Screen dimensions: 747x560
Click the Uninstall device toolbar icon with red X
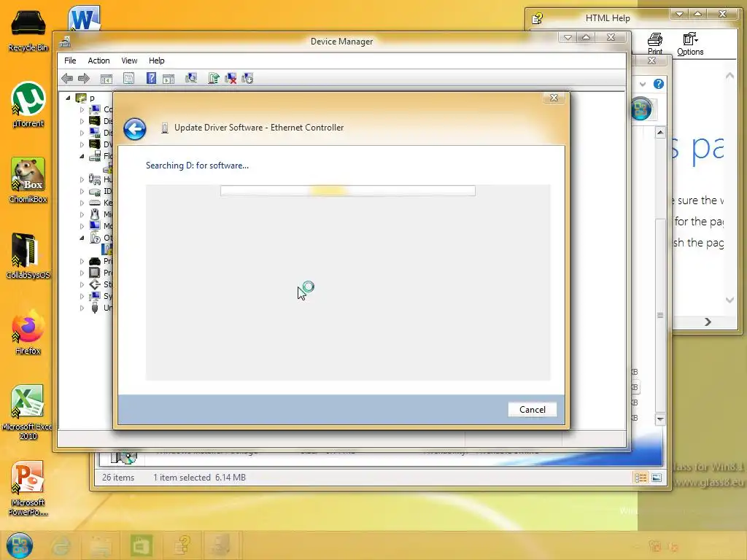(x=231, y=78)
